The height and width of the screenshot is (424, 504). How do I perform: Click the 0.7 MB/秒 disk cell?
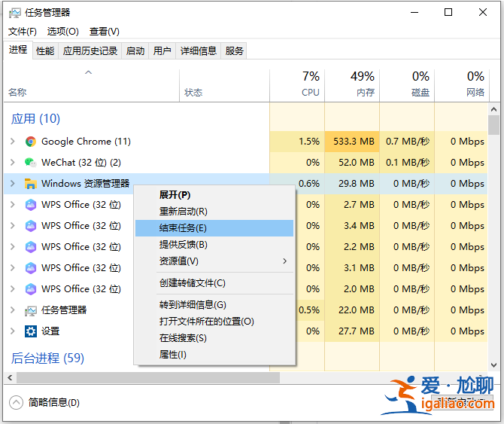[x=407, y=142]
